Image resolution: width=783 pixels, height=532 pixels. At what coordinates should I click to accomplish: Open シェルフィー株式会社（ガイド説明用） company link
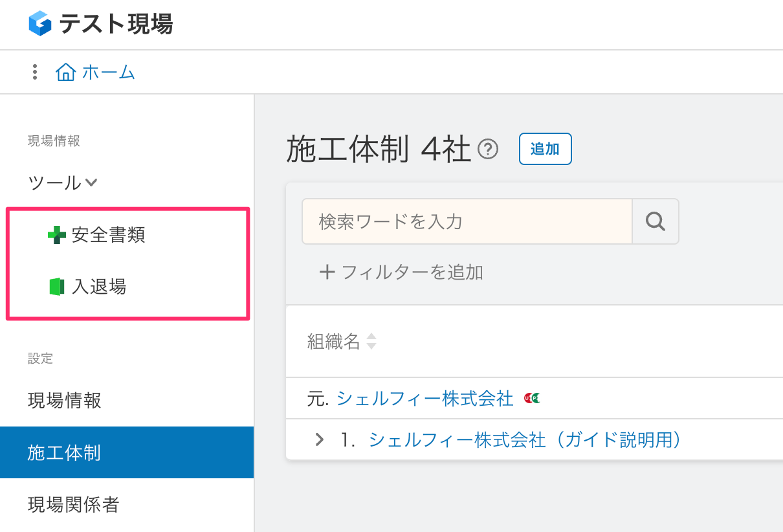point(525,440)
